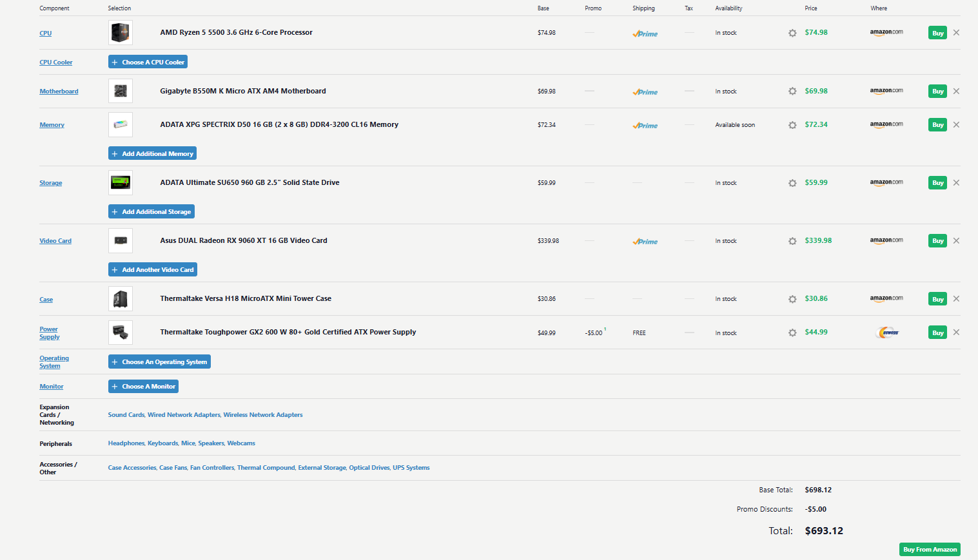Open price settings gear for AMD Ryzen CPU
The width and height of the screenshot is (978, 560).
pyautogui.click(x=792, y=33)
